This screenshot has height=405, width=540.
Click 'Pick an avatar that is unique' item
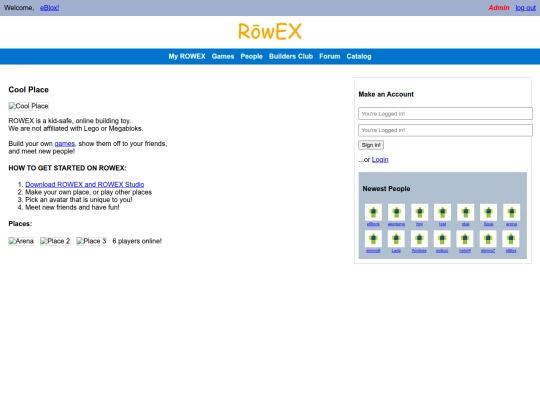[79, 200]
